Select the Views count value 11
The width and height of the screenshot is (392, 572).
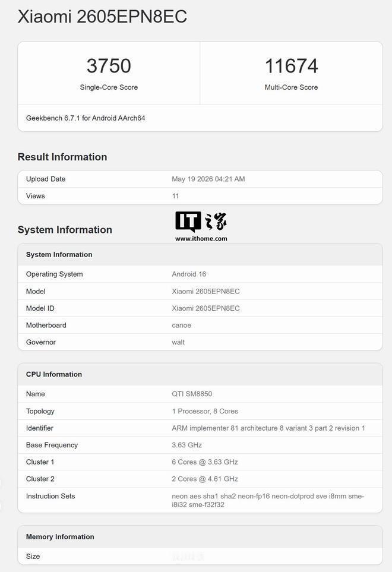pos(175,196)
